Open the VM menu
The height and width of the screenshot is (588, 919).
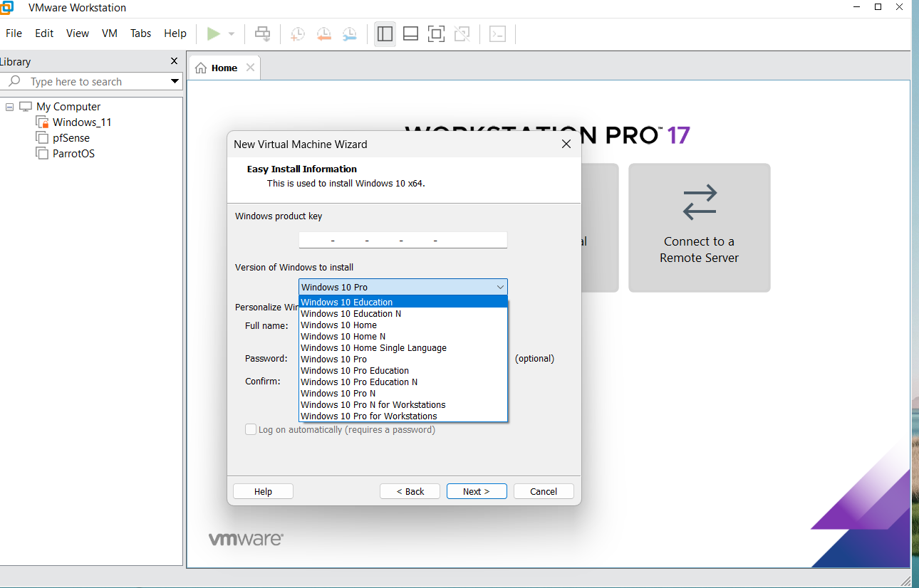click(x=110, y=33)
